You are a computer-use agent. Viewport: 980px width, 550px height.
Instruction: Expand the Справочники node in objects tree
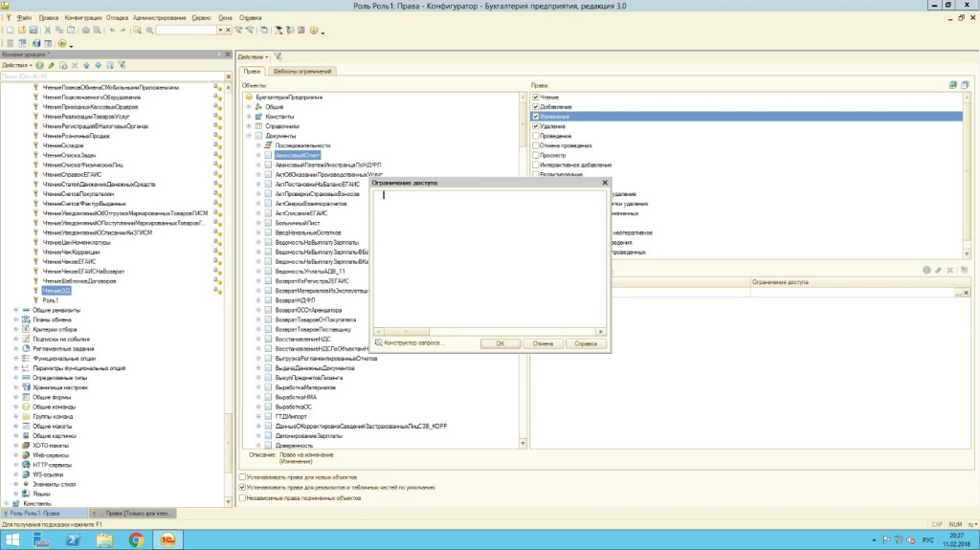click(249, 126)
